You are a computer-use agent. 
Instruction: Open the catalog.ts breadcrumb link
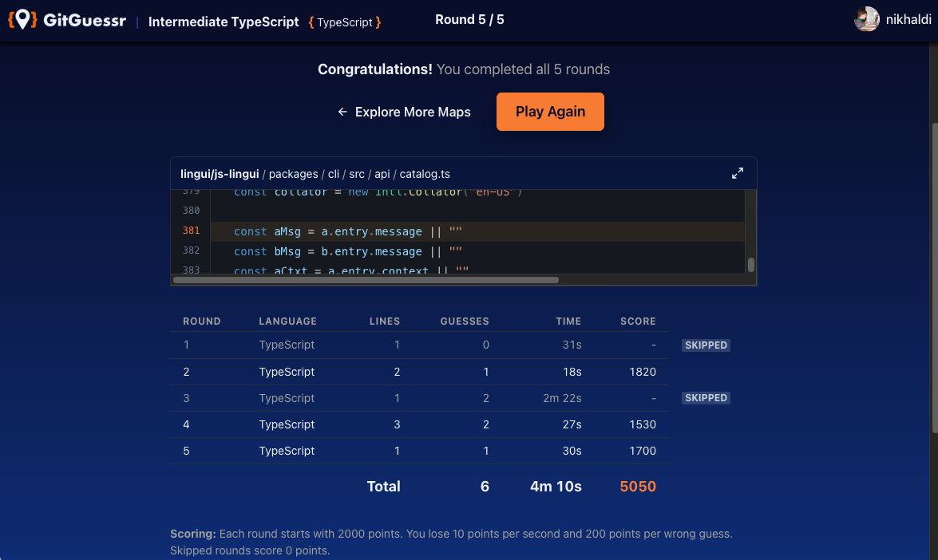[424, 173]
